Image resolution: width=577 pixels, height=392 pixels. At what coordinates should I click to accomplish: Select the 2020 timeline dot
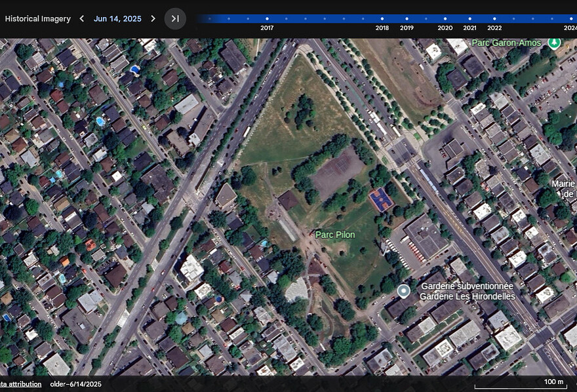click(x=445, y=19)
